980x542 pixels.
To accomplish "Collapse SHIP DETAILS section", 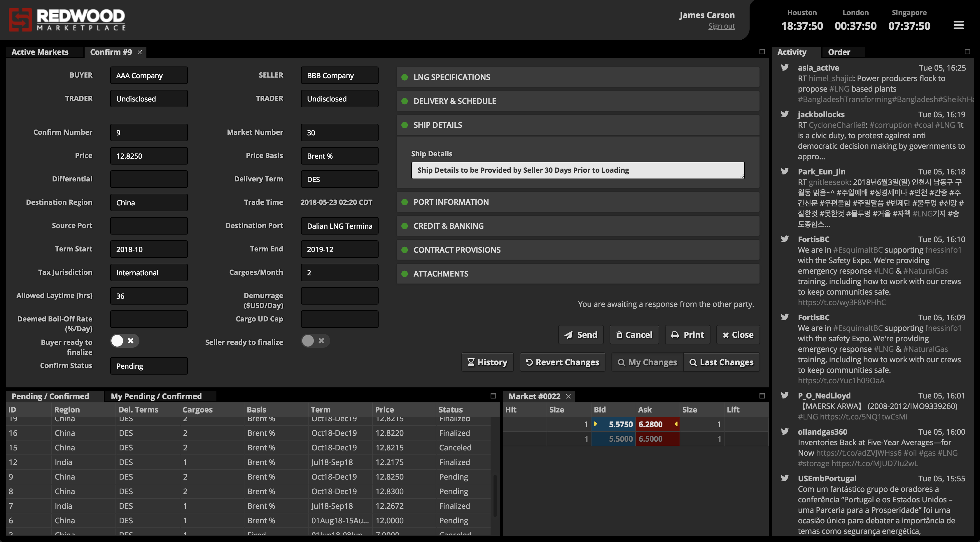I will [577, 125].
